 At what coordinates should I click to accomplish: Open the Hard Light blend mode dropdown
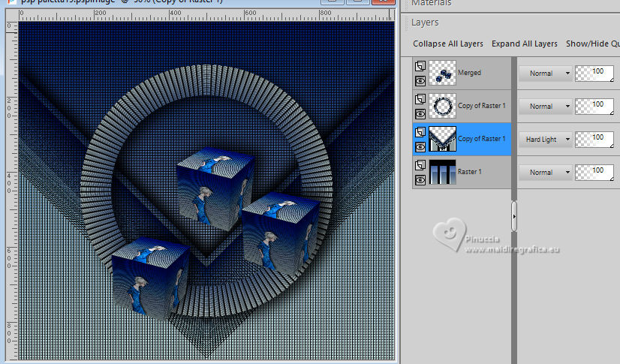click(x=546, y=140)
